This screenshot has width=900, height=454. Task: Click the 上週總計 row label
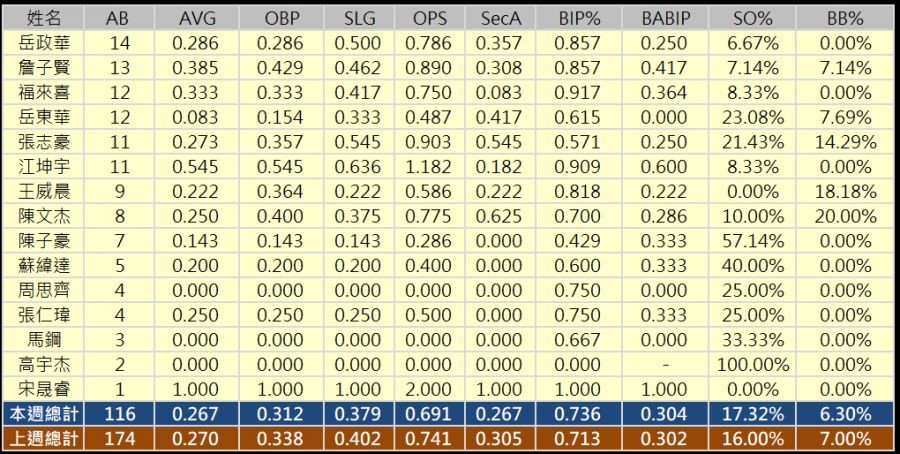(43, 438)
